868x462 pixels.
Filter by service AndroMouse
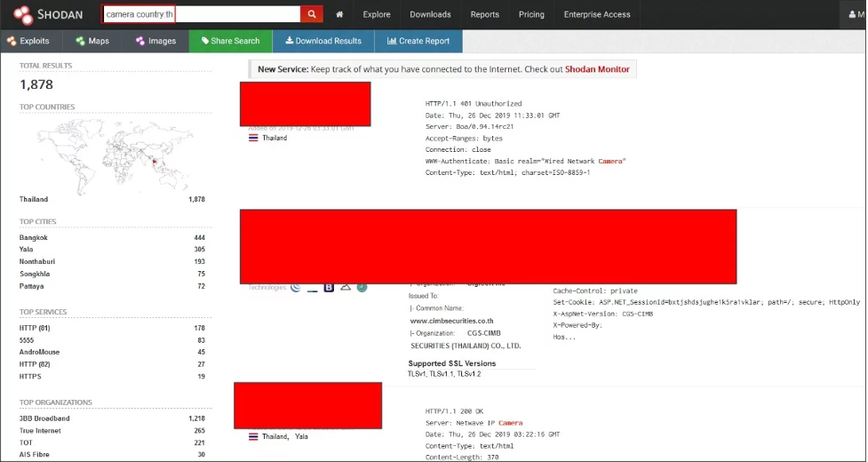pyautogui.click(x=39, y=352)
